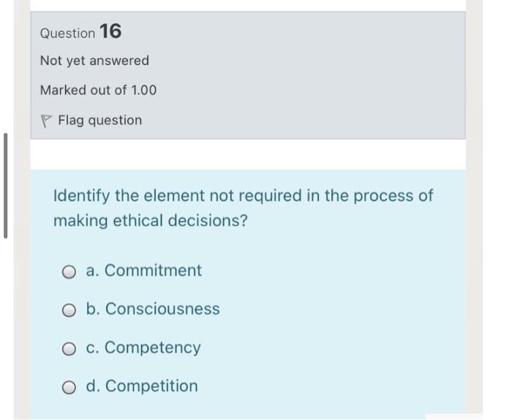Click the "making ethical decisions?" line
The width and height of the screenshot is (512, 420).
point(150,220)
